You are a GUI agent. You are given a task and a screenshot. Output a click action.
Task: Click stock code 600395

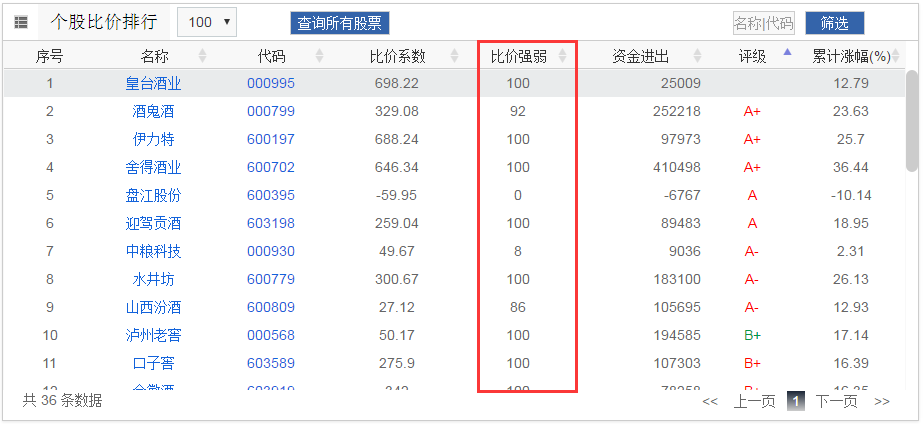[x=271, y=196]
